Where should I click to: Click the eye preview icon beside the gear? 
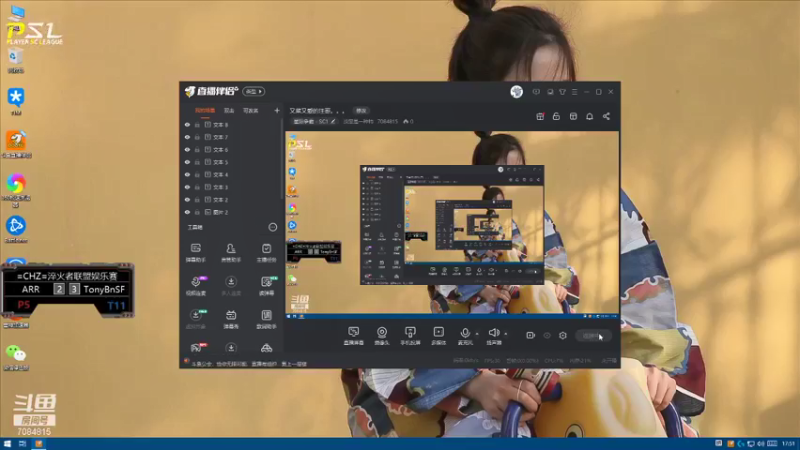(547, 335)
